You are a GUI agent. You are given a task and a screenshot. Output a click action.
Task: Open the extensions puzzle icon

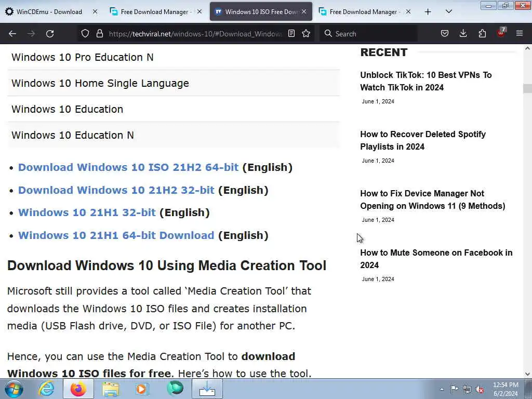pos(482,34)
